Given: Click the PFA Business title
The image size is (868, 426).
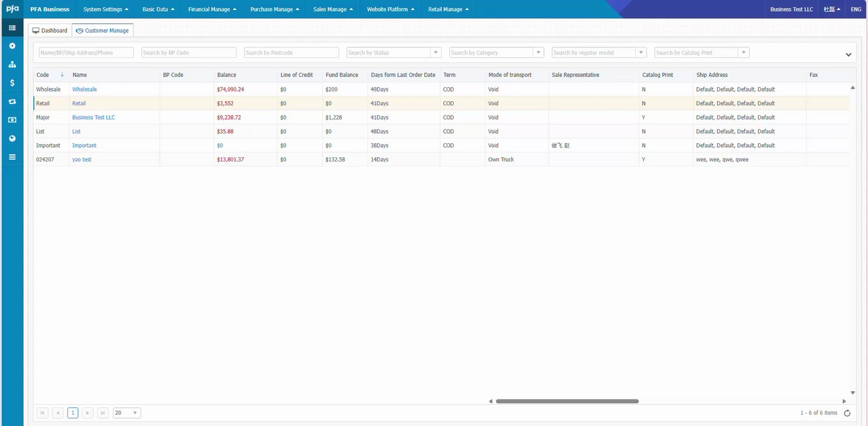Looking at the screenshot, I should coord(50,9).
